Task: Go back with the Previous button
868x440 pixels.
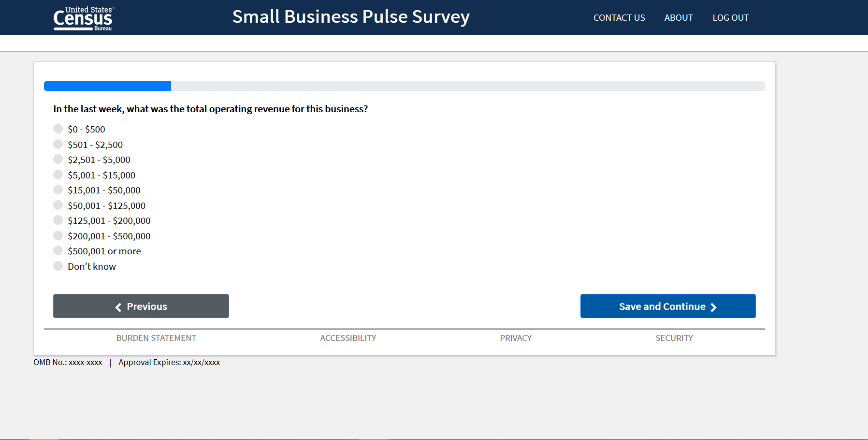Action: point(141,306)
